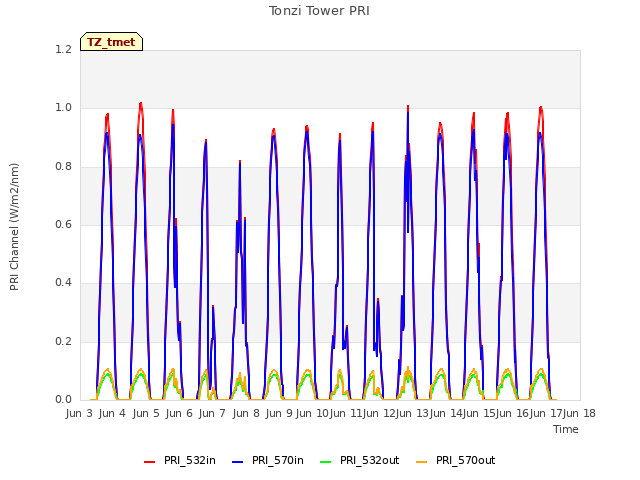Click the orange PRI_570out legend swatch
This screenshot has width=640, height=480.
tap(421, 461)
